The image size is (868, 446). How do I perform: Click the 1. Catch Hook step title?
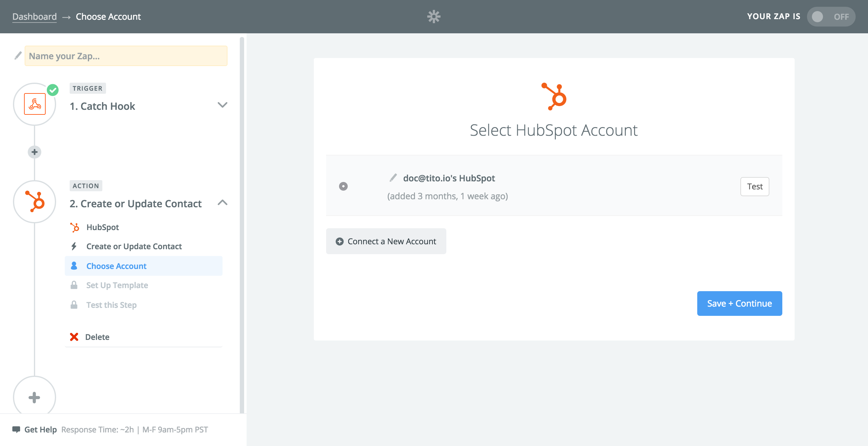[102, 106]
